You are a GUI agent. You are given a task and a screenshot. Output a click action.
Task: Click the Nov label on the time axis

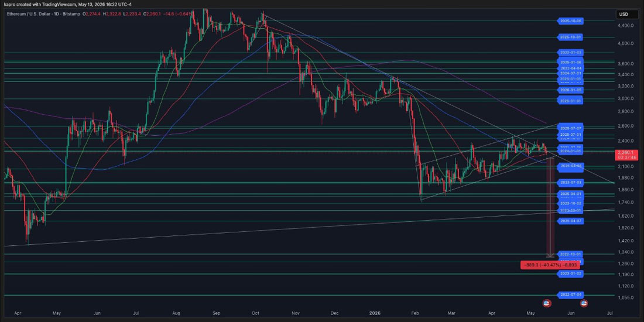click(295, 313)
